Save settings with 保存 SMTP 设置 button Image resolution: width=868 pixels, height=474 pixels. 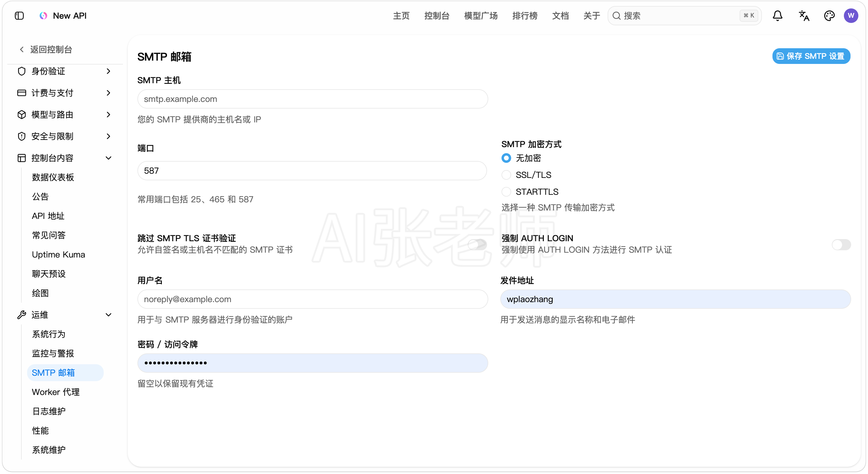(x=811, y=56)
